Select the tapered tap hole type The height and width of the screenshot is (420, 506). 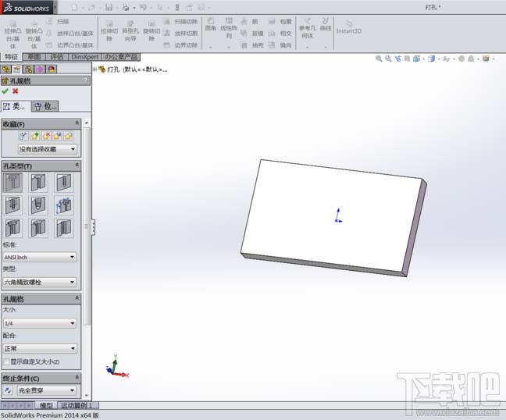point(38,205)
